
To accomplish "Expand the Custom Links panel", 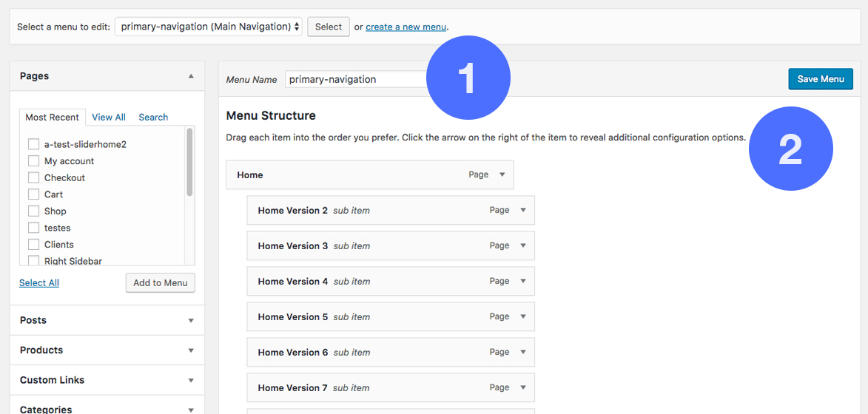I will point(107,380).
